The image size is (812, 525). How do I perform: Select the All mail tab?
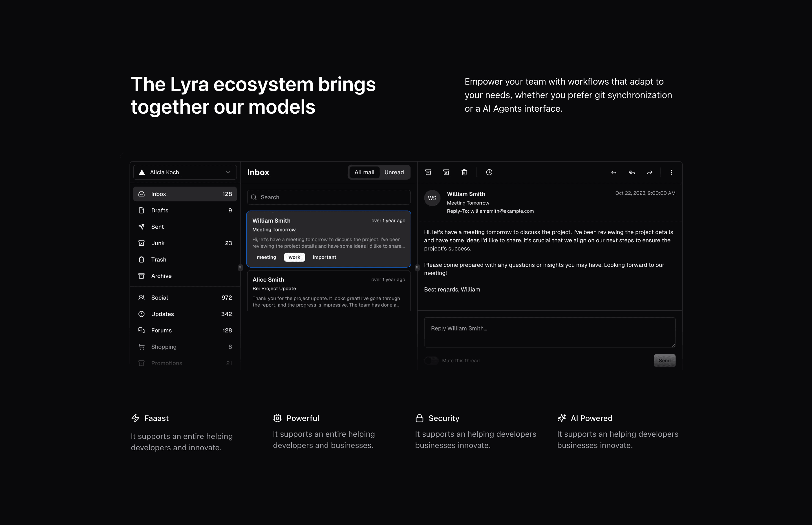[364, 172]
